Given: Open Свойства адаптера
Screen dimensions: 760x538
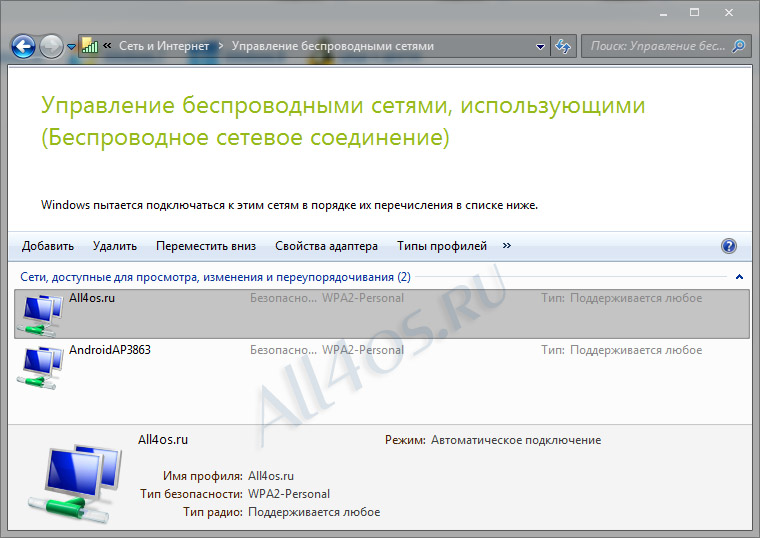Looking at the screenshot, I should [x=326, y=246].
